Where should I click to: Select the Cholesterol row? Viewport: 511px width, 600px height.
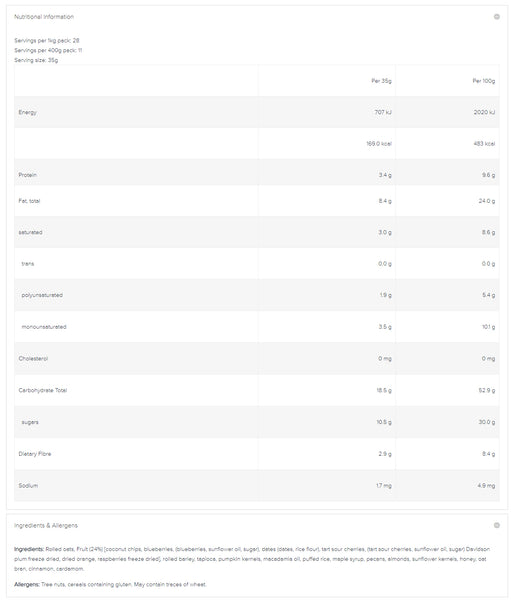(x=256, y=359)
